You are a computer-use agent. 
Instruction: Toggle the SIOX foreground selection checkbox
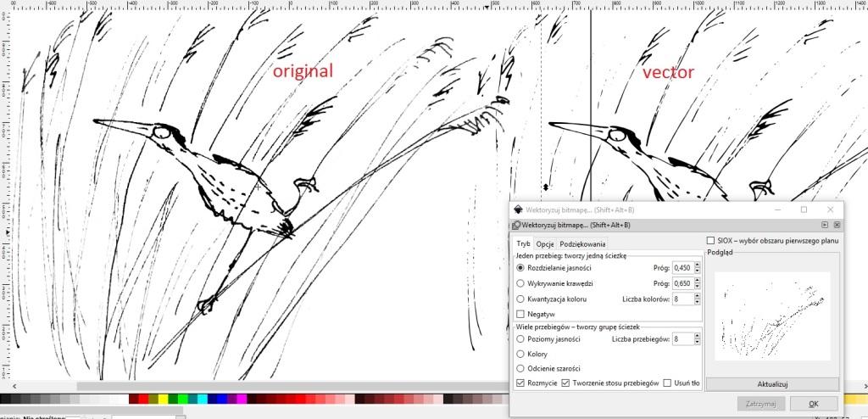coord(710,241)
